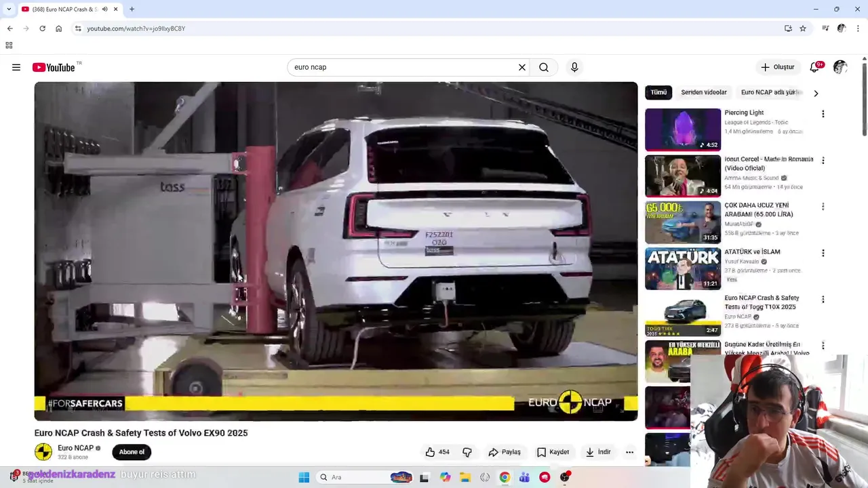Mute the tab via speaker icon

click(x=104, y=9)
